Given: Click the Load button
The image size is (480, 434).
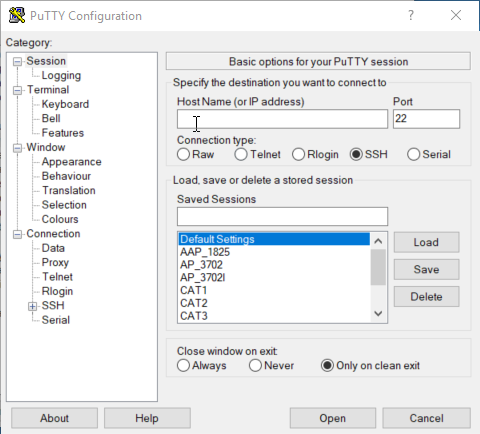Looking at the screenshot, I should click(426, 242).
